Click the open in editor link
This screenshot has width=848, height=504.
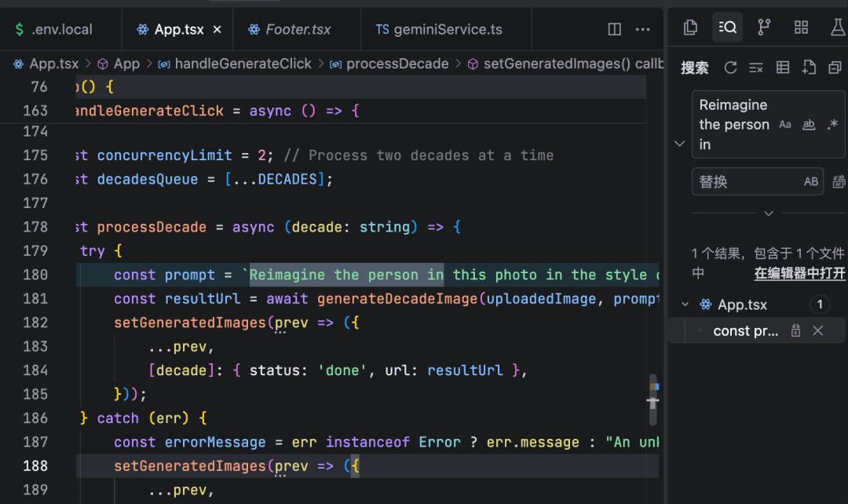[x=799, y=273]
